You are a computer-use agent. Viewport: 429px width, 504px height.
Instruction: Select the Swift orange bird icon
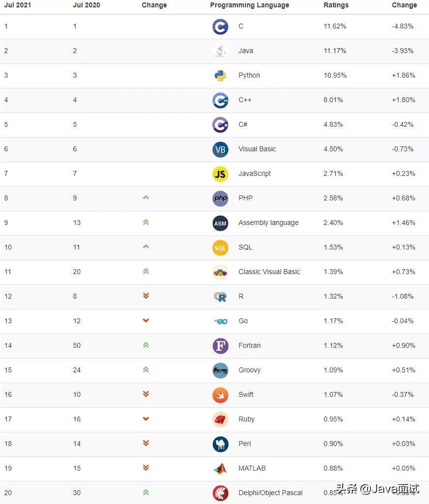(220, 395)
